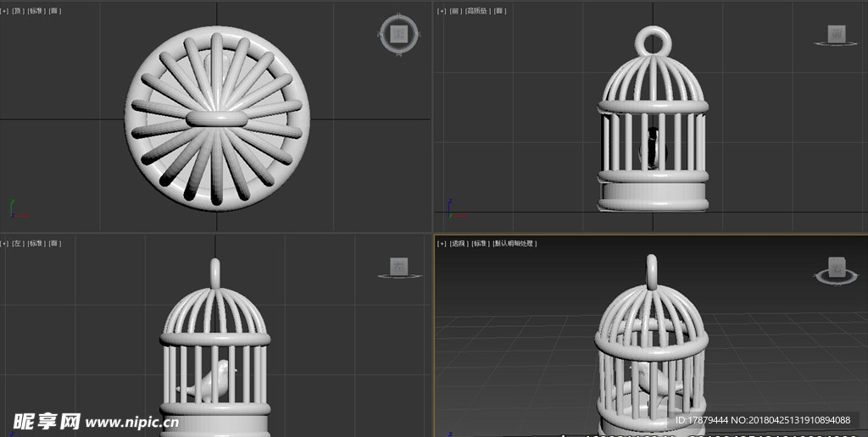This screenshot has height=437, width=868.
Task: Click the [透视] perspective view label
Action: 458,244
